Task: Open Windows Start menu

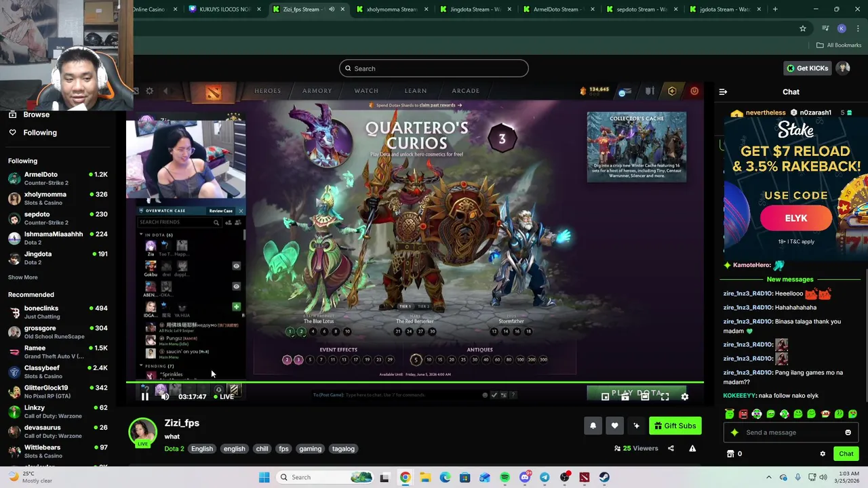Action: 264,477
